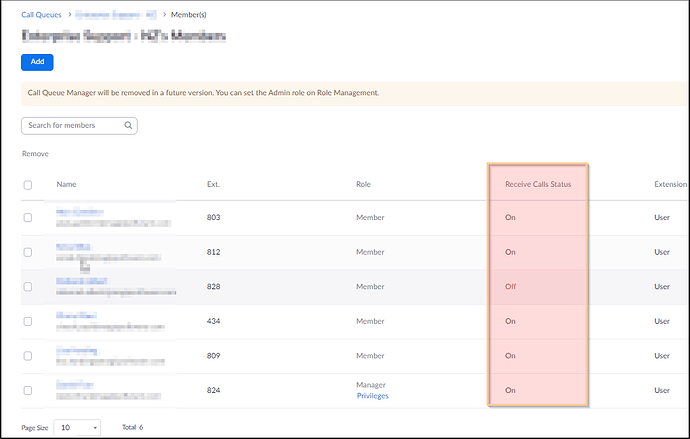Open member name link in row 828

point(81,281)
